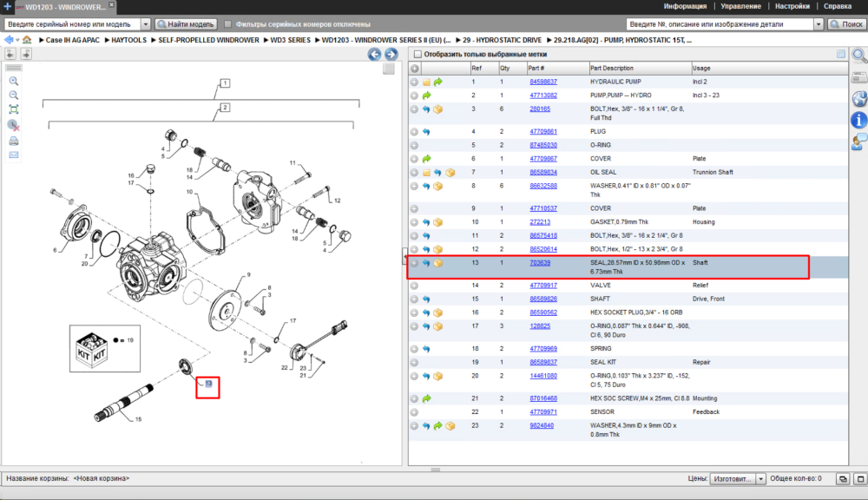Screen dimensions: 868x500
Task: Open the Справка menu
Action: click(837, 6)
